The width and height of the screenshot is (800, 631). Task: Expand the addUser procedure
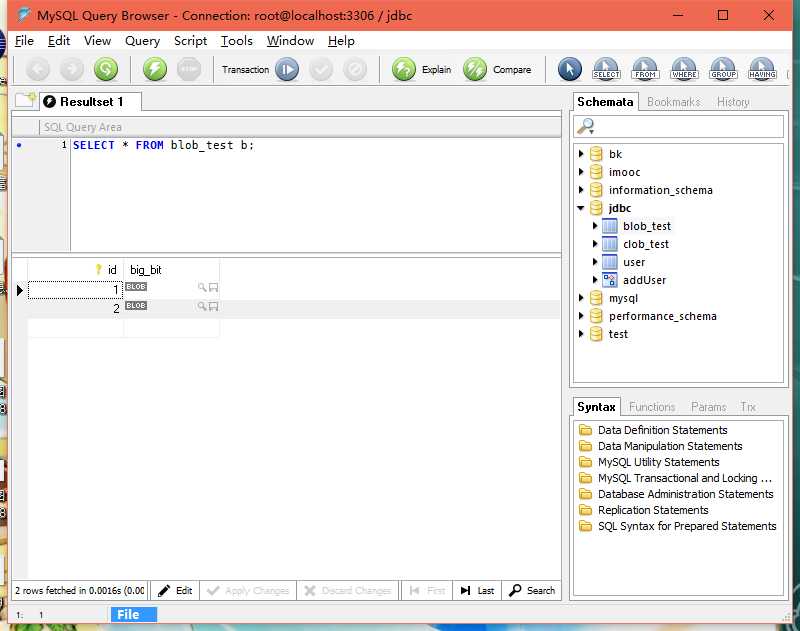tap(595, 280)
